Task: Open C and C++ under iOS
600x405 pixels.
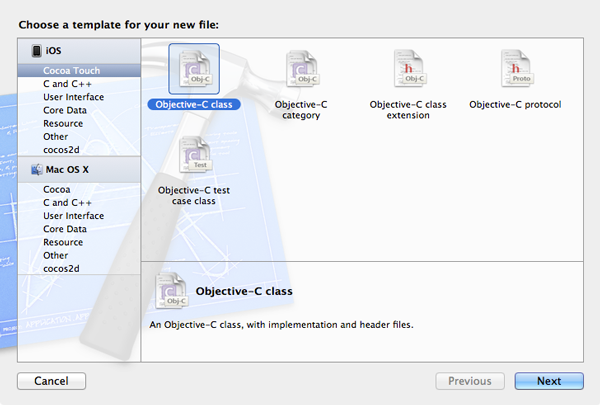Action: coord(79,84)
